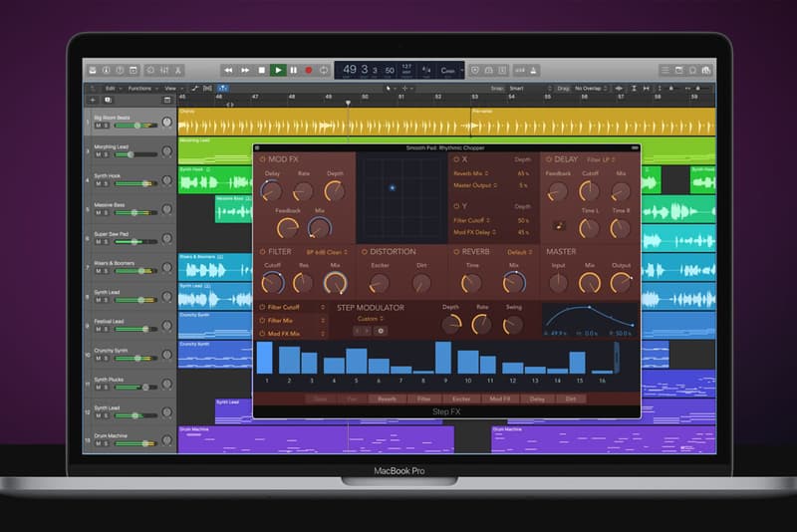Mute the Big Room Beats track
Viewport: 797px width, 532px height.
98,126
